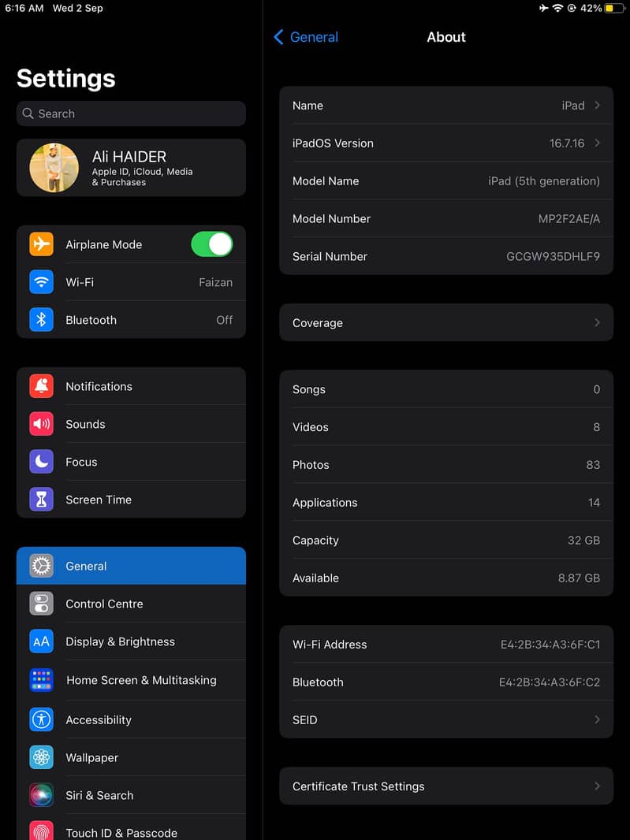
Task: Open Touch ID & Passcode settings
Action: pyautogui.click(x=132, y=827)
